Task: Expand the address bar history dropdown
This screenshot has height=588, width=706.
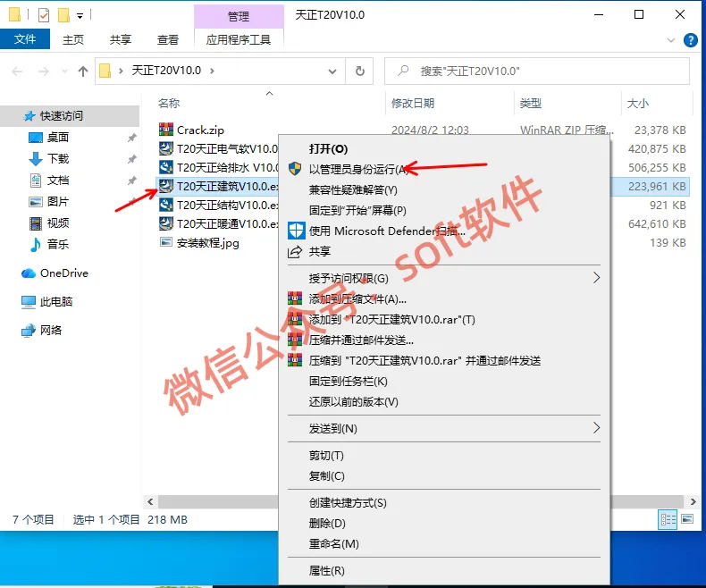Action: pyautogui.click(x=332, y=71)
